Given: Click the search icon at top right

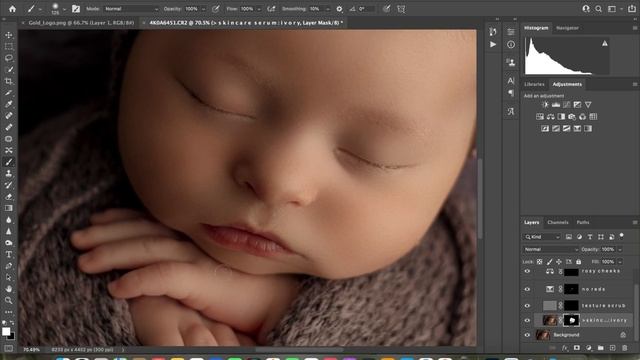Looking at the screenshot, I should (598, 9).
